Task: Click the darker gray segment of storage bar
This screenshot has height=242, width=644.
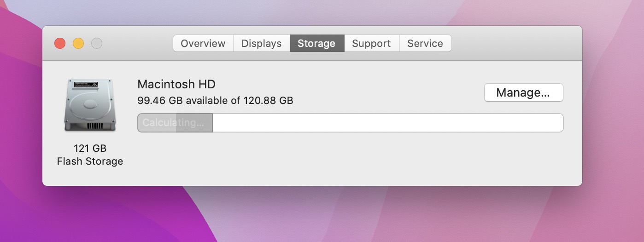Action: tap(194, 123)
